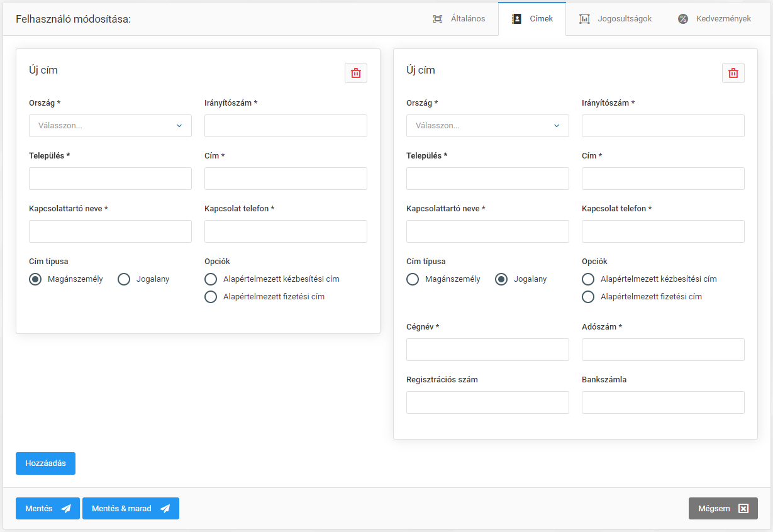Cancel with the Mégsem button
773x532 pixels.
coord(723,509)
